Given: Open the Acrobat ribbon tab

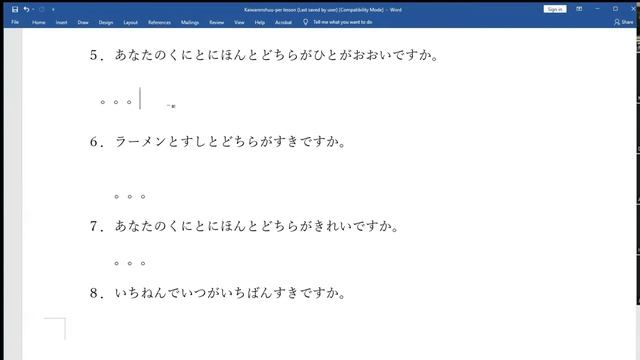Looking at the screenshot, I should click(283, 22).
